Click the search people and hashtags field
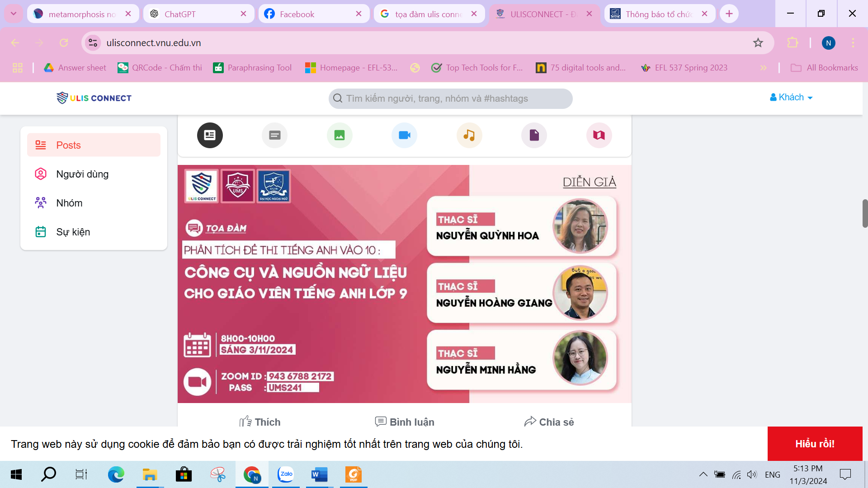Viewport: 868px width, 488px height. (450, 98)
